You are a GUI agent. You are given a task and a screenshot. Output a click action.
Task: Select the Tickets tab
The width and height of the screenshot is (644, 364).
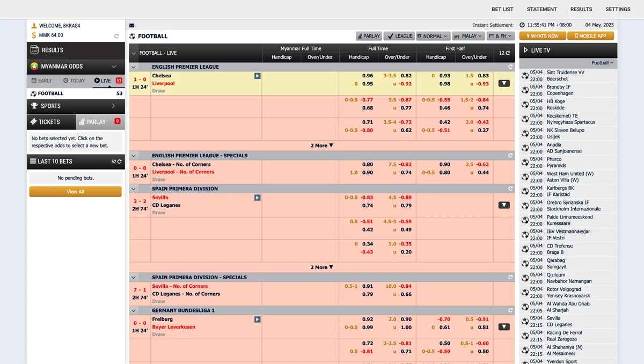tap(52, 122)
